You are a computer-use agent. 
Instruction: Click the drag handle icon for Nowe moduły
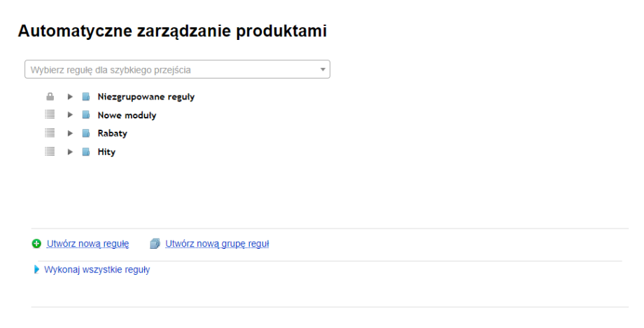pos(50,115)
